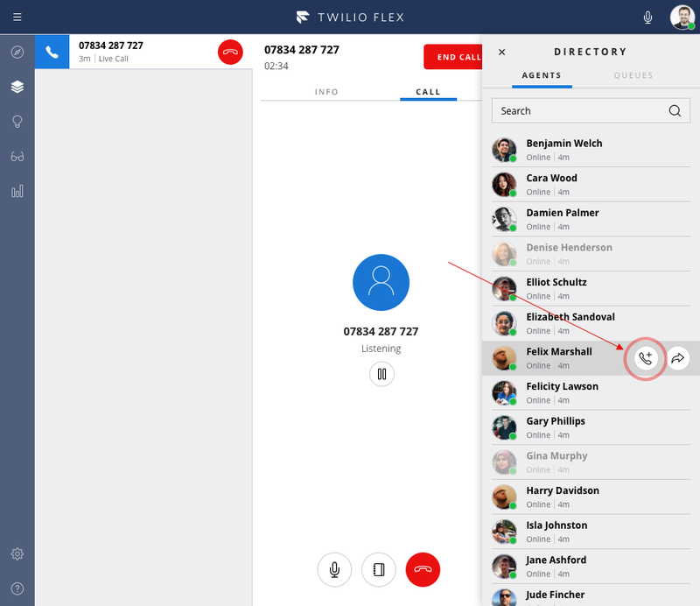Open the queue stats bar-chart icon

tap(17, 191)
